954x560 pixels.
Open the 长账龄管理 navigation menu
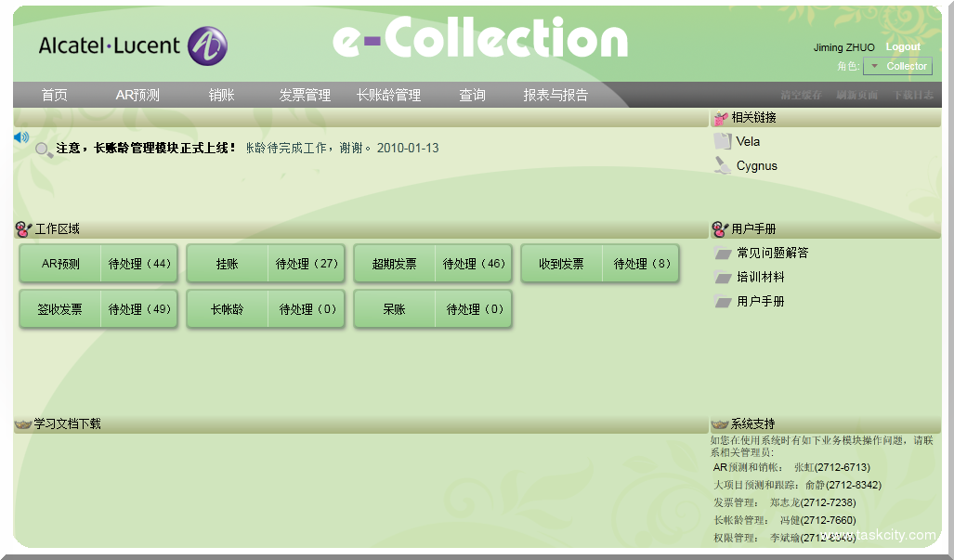(x=388, y=95)
